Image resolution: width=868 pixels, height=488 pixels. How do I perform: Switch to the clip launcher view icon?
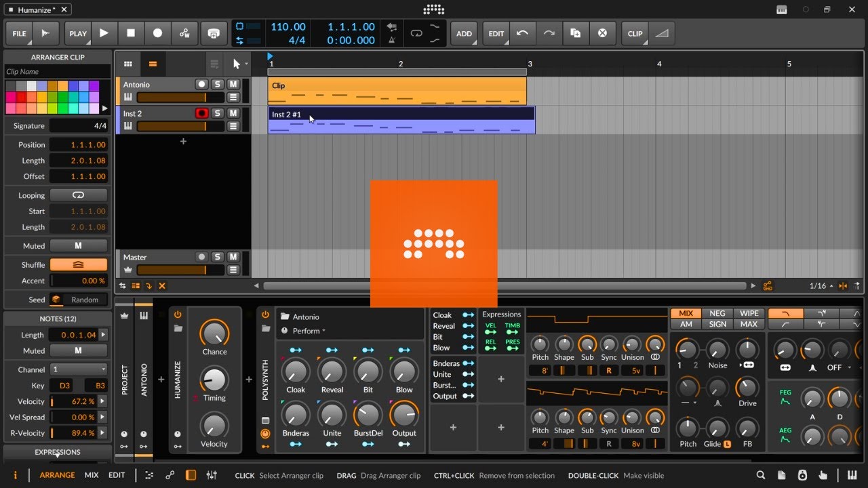[x=127, y=64]
